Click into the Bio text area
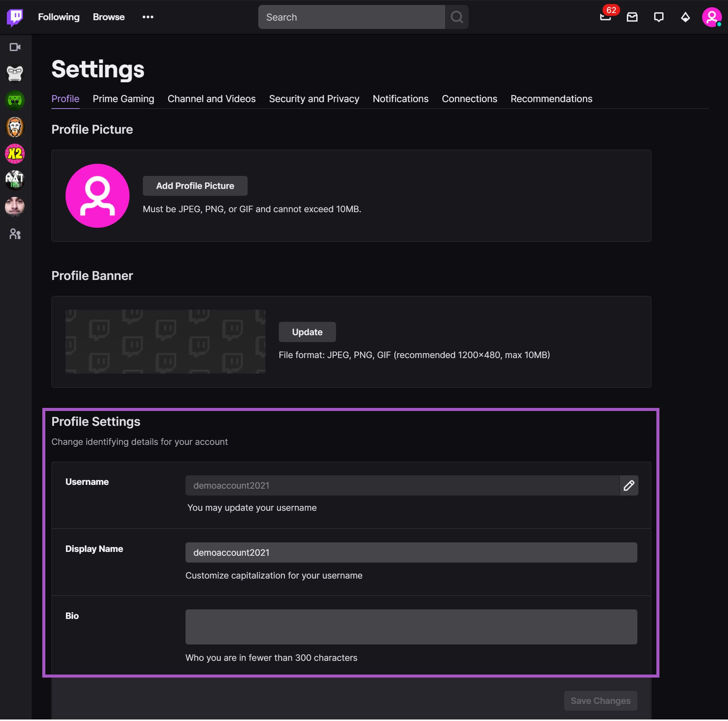 tap(411, 627)
